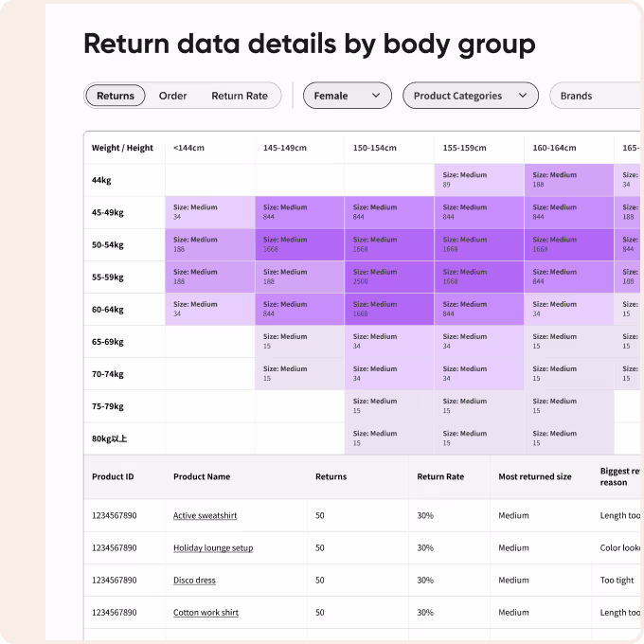Image resolution: width=644 pixels, height=644 pixels.
Task: Click the 70-74kg and 155-159cm cell showing 34
Action: pos(479,374)
